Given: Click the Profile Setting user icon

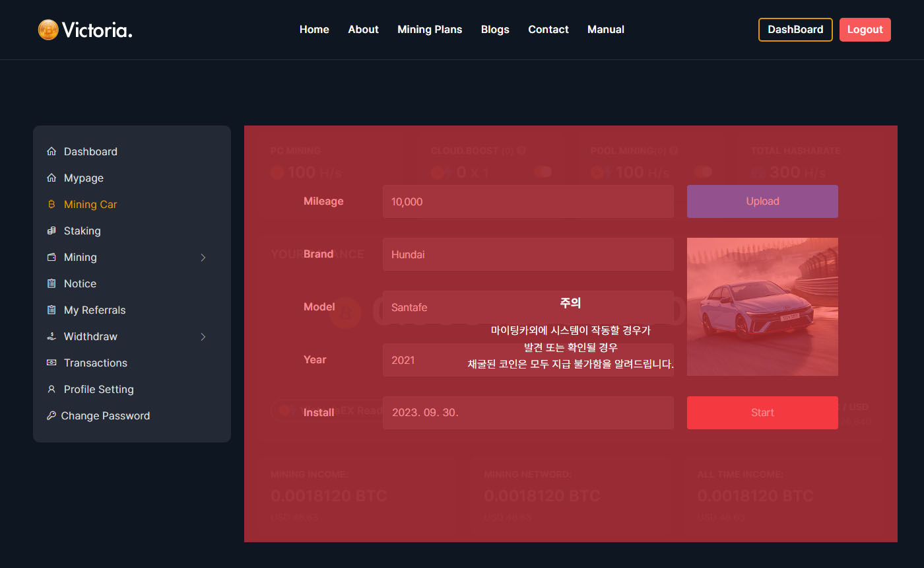Looking at the screenshot, I should [51, 390].
